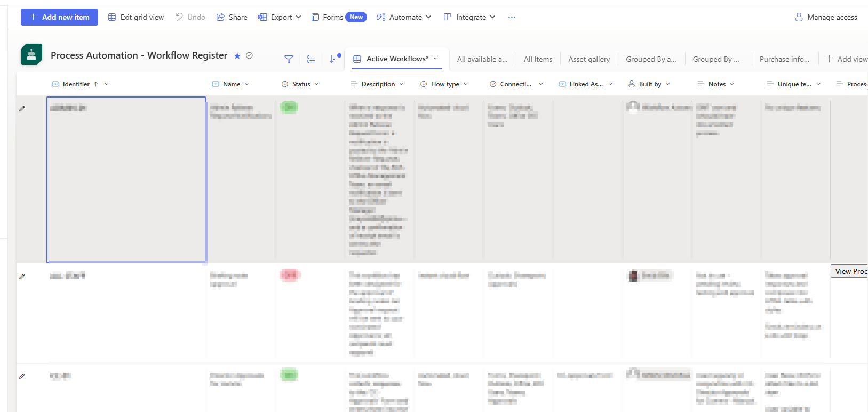Open Manage access
This screenshot has height=412, width=868.
point(826,17)
